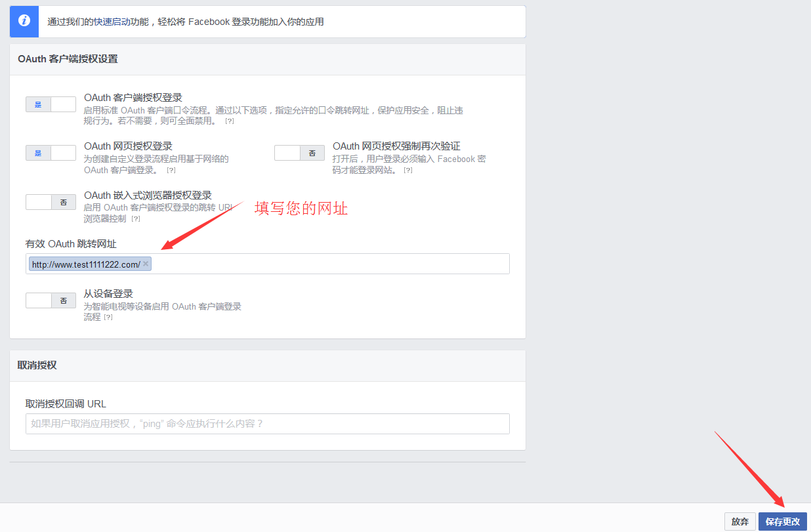Screen dimensions: 811x532
Task: Select the http://www.test1111222.com/ URL token text
Action: point(85,264)
